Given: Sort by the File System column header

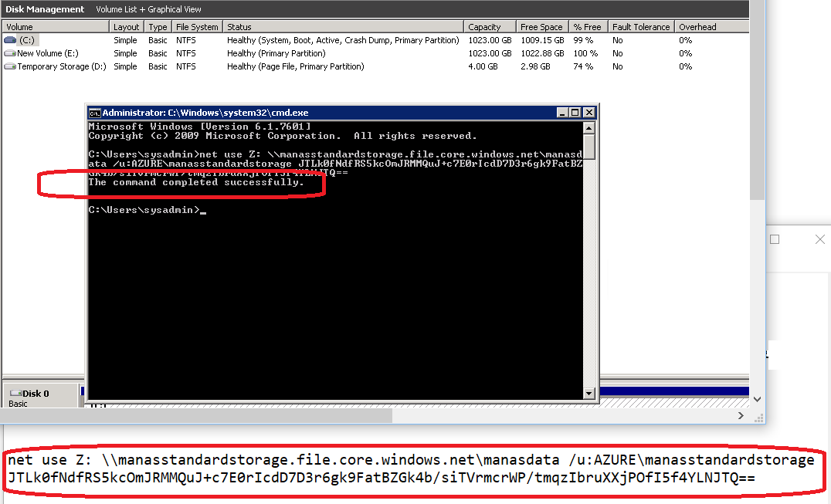Looking at the screenshot, I should click(x=197, y=27).
